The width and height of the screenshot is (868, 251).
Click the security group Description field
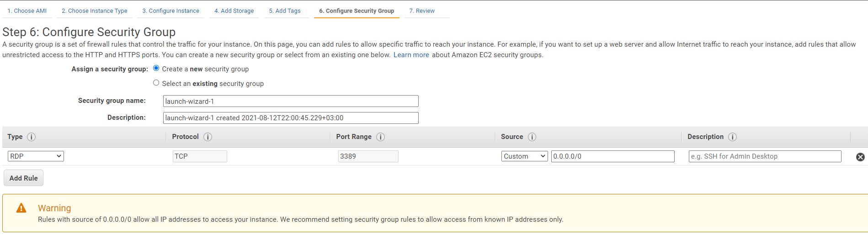291,118
